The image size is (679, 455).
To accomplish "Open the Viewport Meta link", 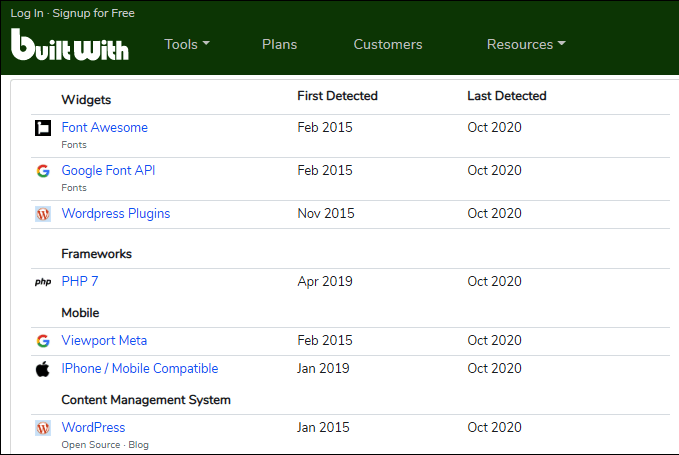I will 104,341.
